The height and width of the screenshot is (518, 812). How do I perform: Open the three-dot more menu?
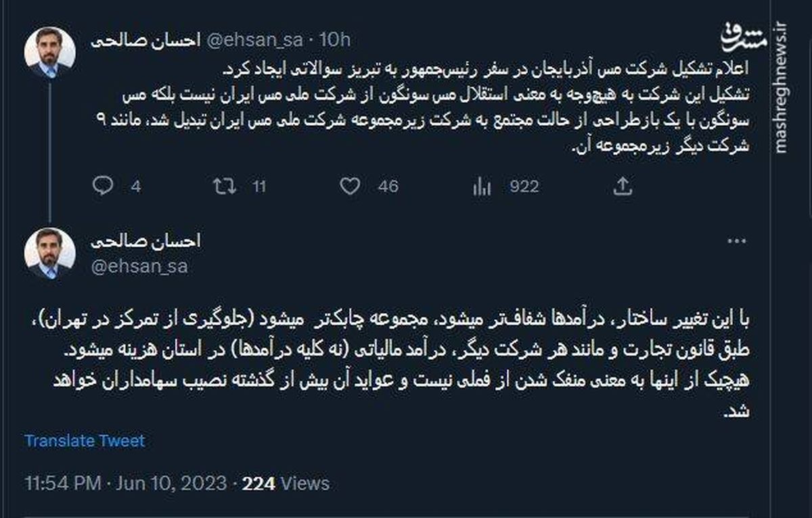[737, 241]
